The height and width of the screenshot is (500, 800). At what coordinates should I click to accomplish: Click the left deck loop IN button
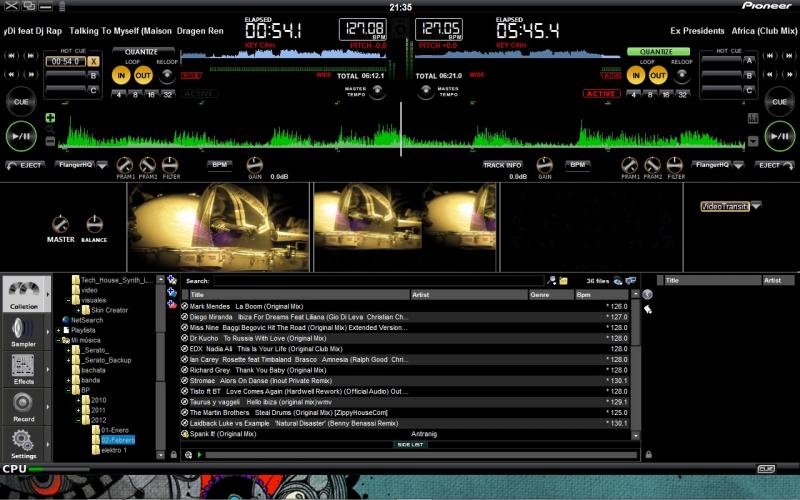(x=121, y=75)
